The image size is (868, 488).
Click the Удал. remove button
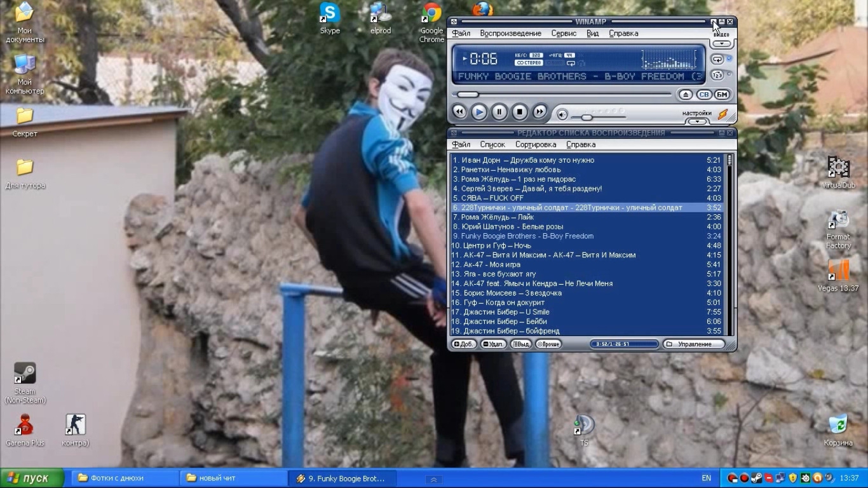pos(494,344)
